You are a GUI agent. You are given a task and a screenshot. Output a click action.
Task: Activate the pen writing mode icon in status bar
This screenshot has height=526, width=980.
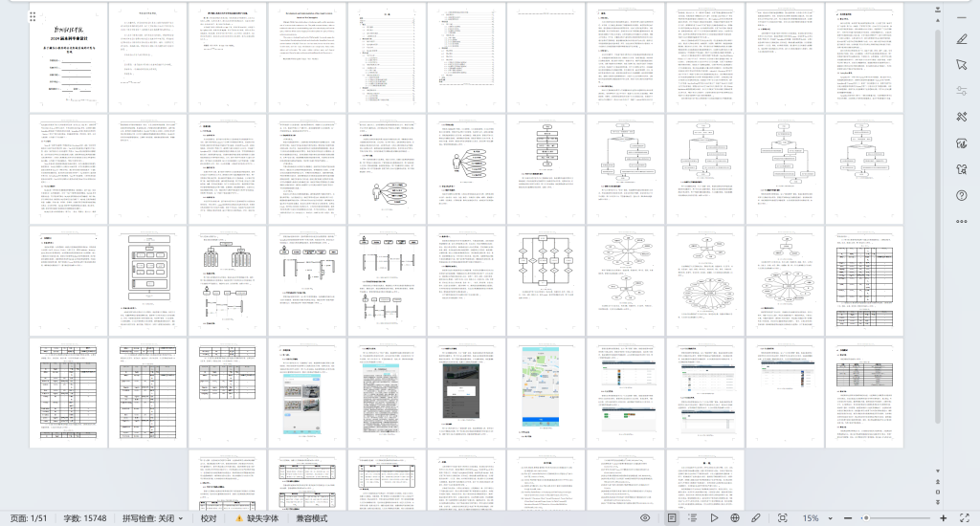click(756, 518)
